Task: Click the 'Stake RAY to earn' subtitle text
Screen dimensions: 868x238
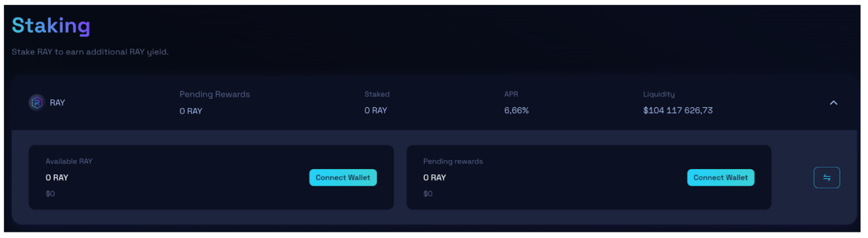Action: click(x=90, y=52)
